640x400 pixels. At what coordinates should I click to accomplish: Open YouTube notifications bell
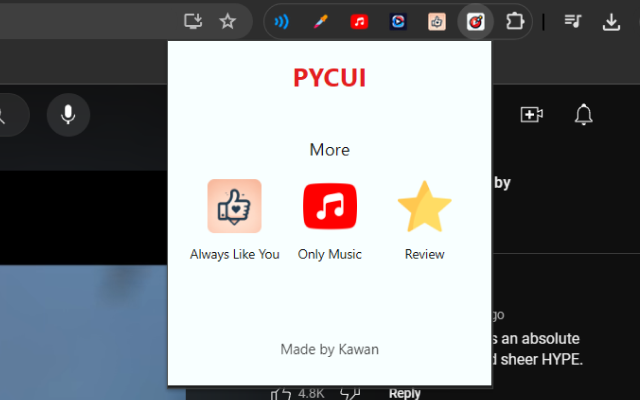[583, 114]
